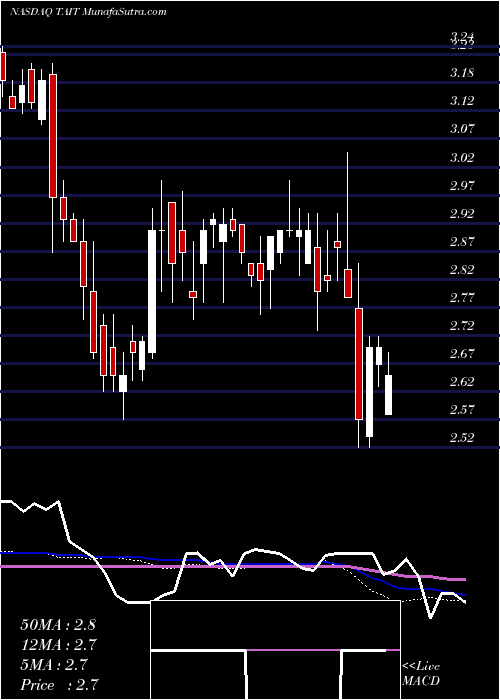The width and height of the screenshot is (500, 700).
Task: Click the 2.87 price axis label
Action: pos(462,242)
